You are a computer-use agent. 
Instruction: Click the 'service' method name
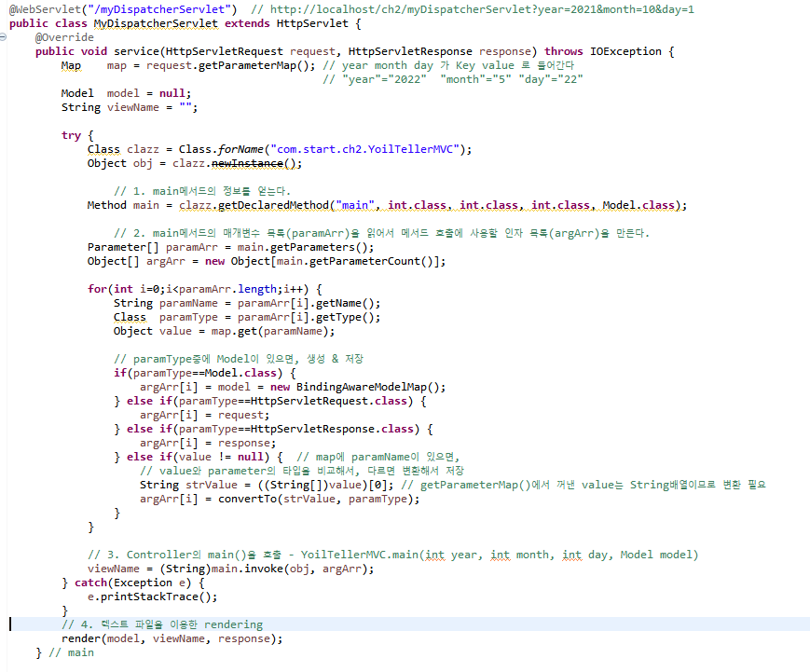tap(136, 51)
